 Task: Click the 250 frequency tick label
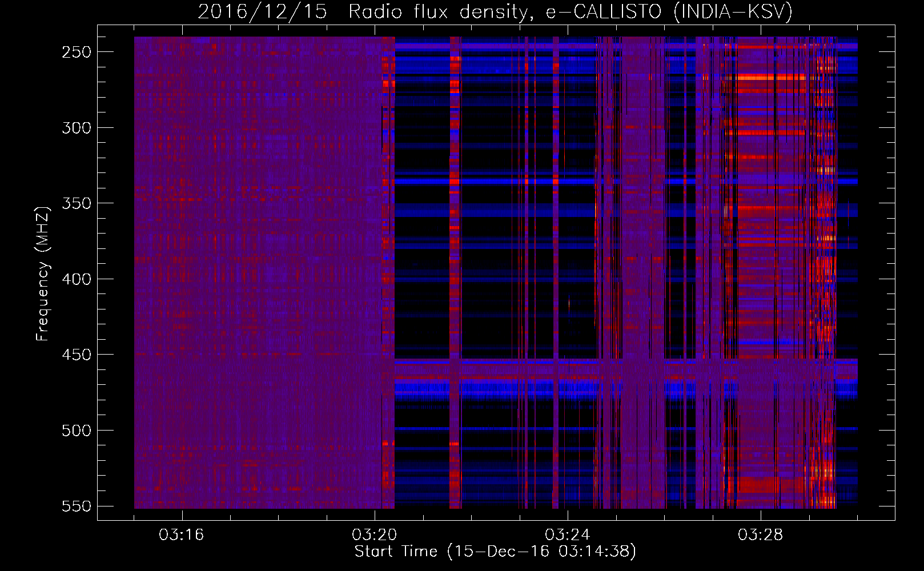[x=77, y=52]
